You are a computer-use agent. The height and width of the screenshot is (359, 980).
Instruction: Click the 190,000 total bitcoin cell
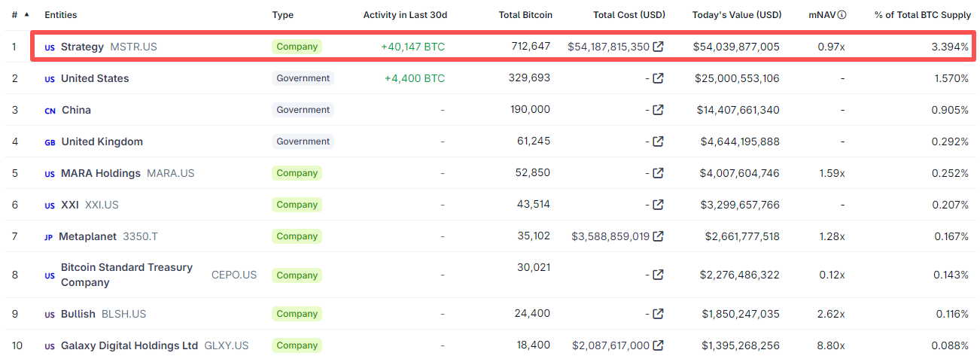531,109
